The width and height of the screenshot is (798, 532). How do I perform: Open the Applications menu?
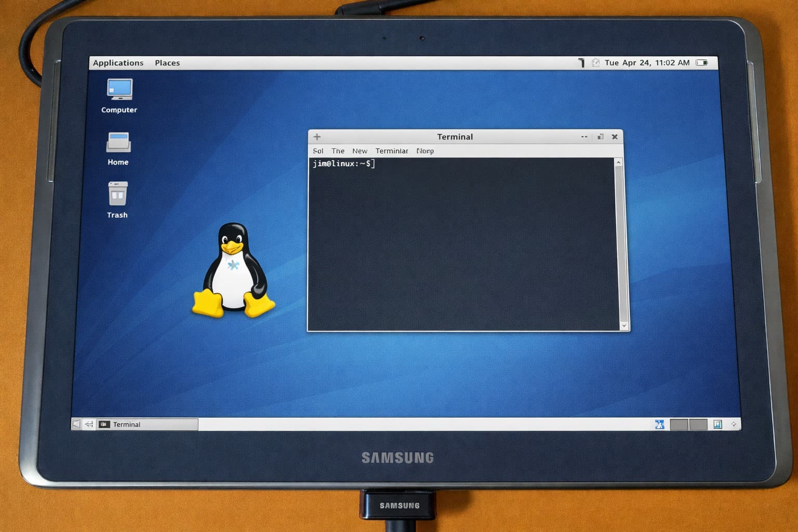click(x=118, y=63)
